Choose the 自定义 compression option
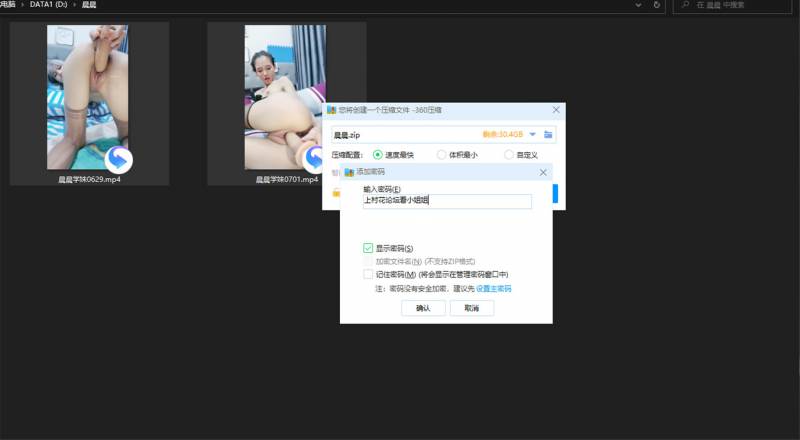 pos(509,155)
